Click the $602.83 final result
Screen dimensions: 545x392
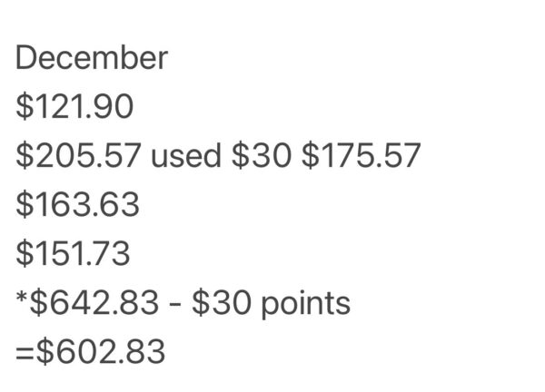100,351
